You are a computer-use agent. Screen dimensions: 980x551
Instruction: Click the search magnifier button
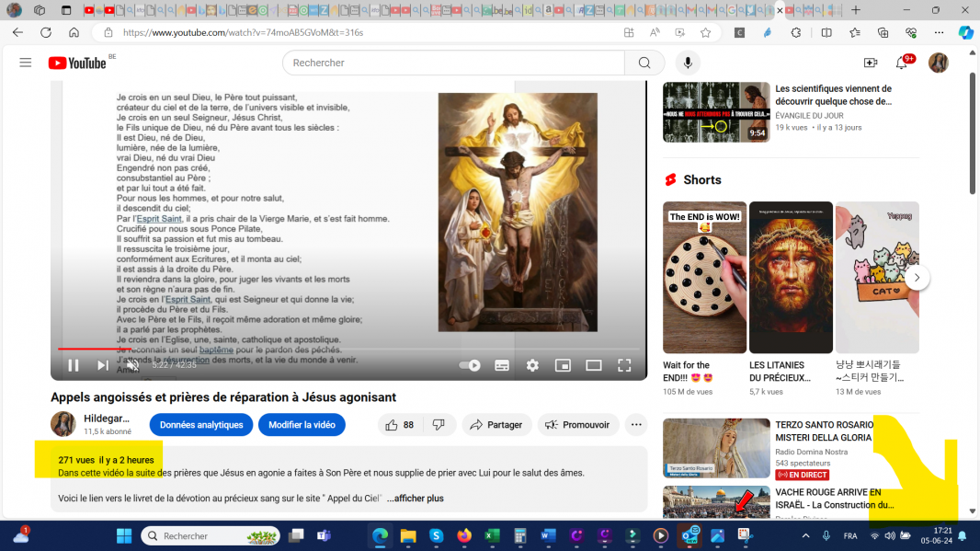coord(644,63)
